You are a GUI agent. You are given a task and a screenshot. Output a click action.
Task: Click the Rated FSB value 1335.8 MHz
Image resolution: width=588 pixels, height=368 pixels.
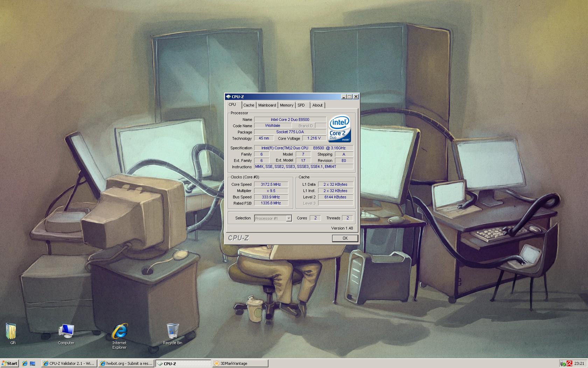(x=271, y=203)
